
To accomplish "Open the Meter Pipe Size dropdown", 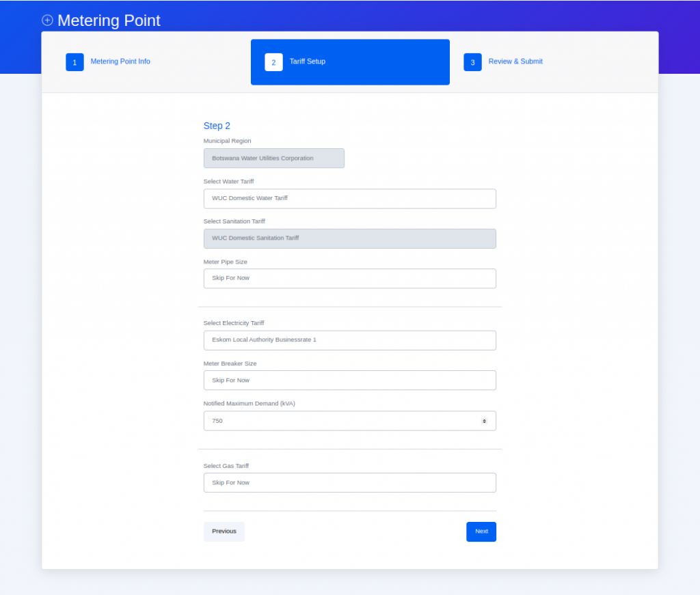I will pos(349,278).
